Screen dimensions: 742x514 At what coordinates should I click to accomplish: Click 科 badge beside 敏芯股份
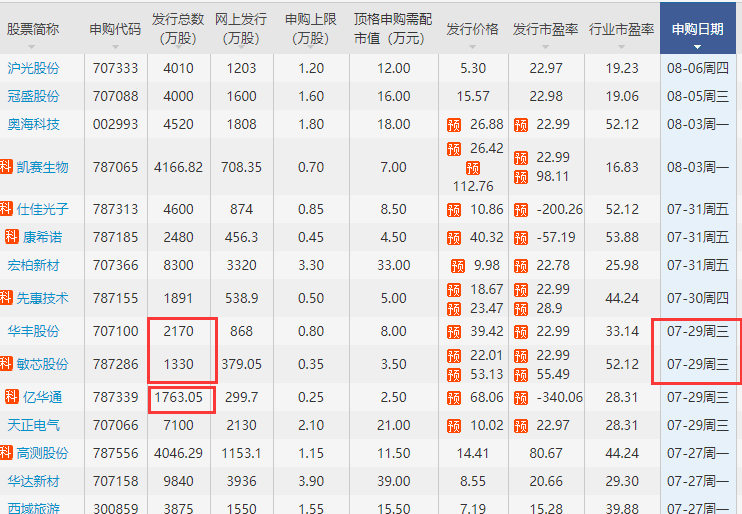click(6, 363)
